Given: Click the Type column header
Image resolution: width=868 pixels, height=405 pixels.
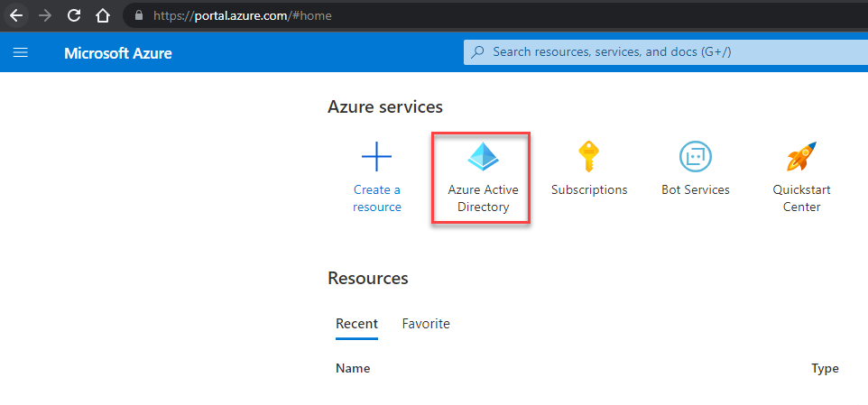Looking at the screenshot, I should 825,369.
